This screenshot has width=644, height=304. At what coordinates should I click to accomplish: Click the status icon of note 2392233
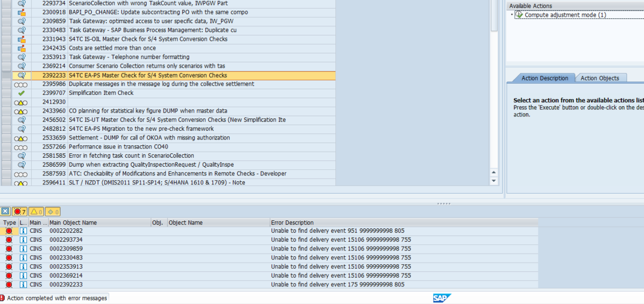[x=21, y=76]
